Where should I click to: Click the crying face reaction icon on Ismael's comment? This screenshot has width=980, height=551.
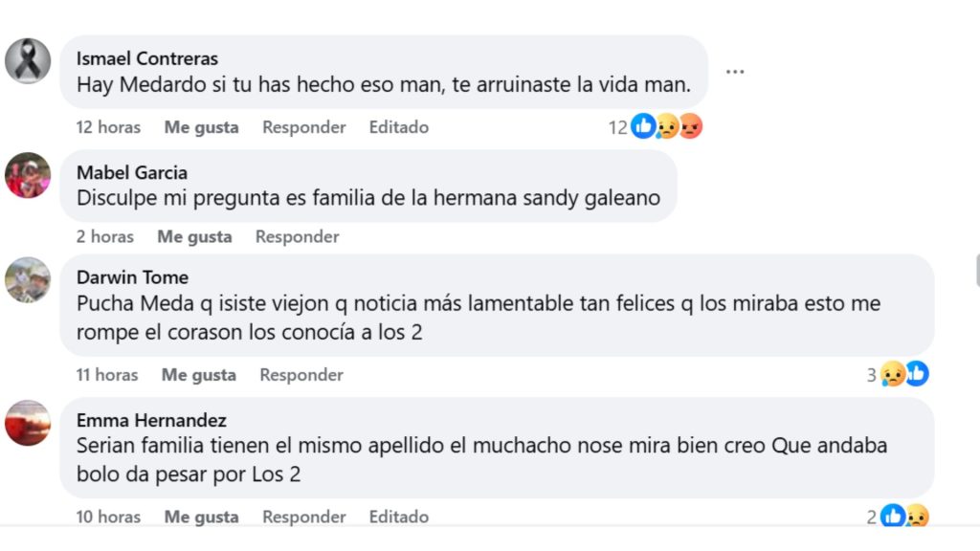click(x=668, y=125)
